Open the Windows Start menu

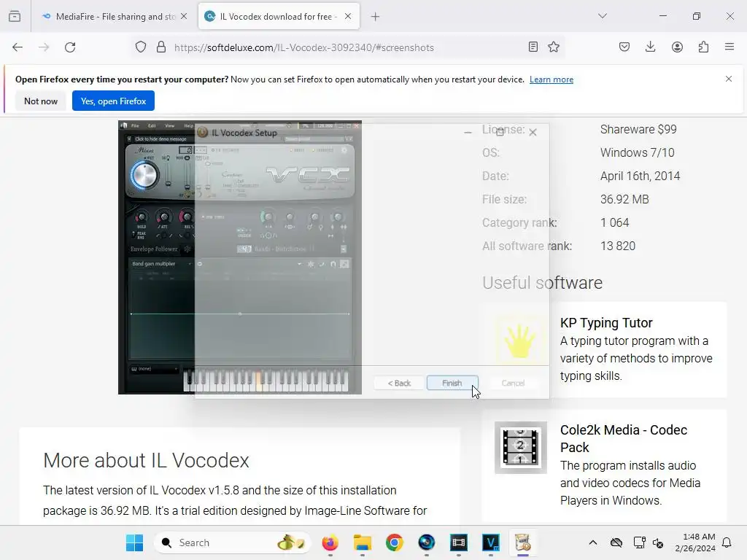point(134,542)
